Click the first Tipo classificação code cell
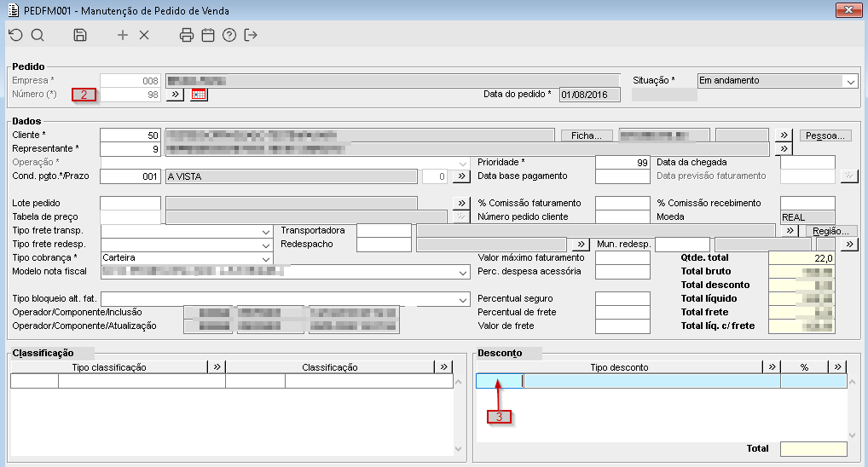The image size is (868, 467). coord(34,381)
